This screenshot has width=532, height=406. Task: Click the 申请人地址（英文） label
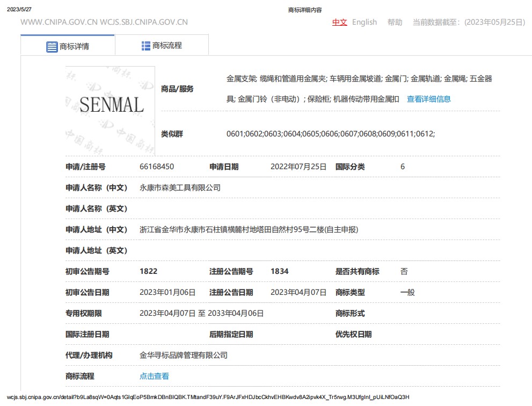click(96, 250)
